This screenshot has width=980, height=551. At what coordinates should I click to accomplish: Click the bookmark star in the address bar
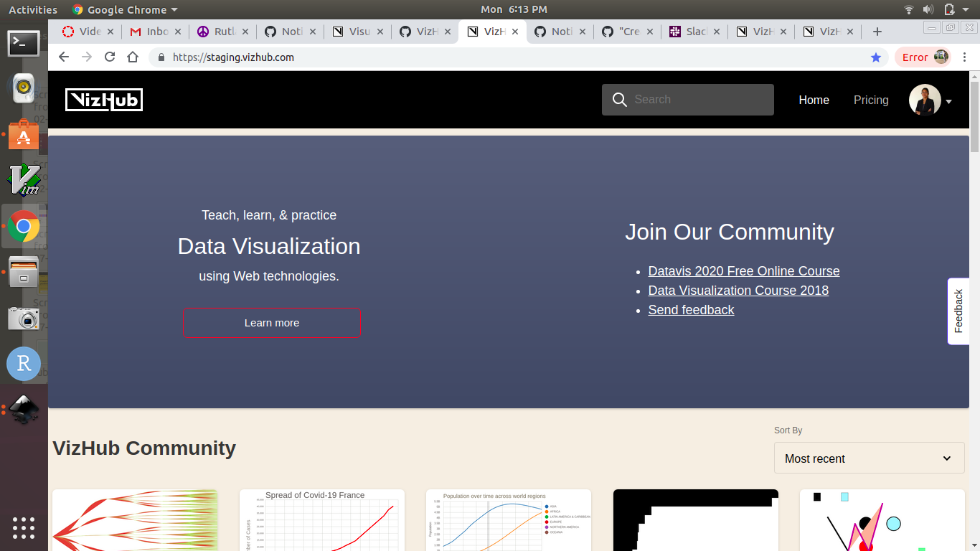(x=876, y=57)
